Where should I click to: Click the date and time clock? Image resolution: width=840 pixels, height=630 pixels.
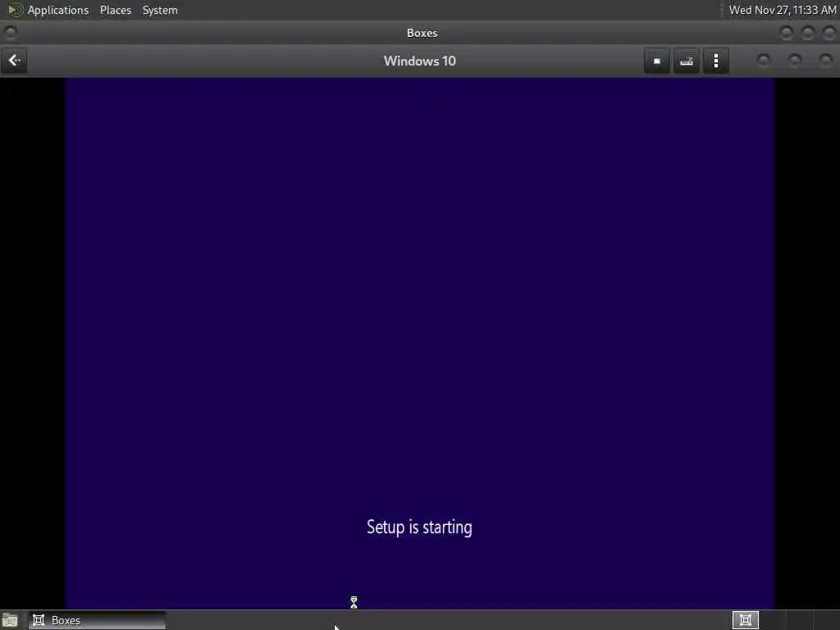[782, 10]
